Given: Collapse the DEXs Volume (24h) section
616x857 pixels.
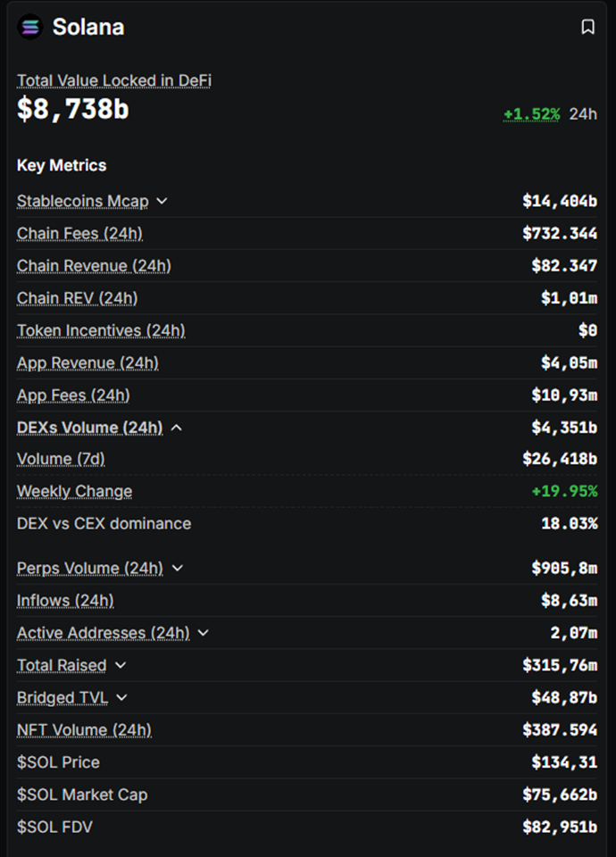Looking at the screenshot, I should 176,428.
